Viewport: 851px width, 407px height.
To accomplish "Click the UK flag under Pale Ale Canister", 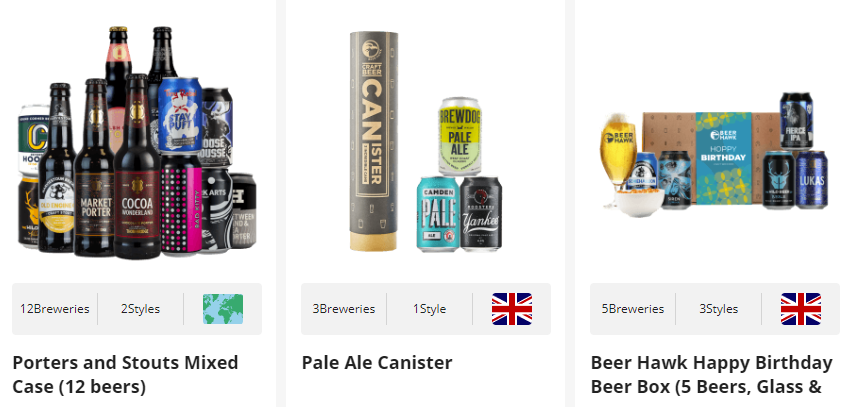I will (512, 309).
